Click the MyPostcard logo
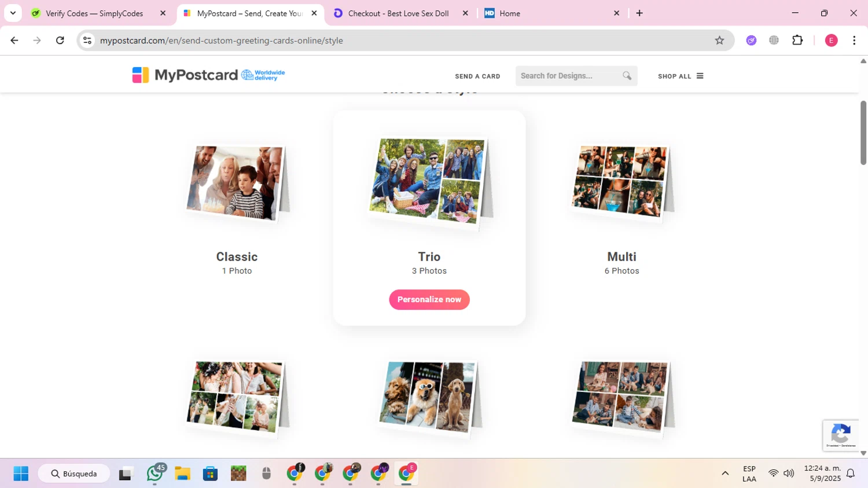868x488 pixels. coord(185,75)
